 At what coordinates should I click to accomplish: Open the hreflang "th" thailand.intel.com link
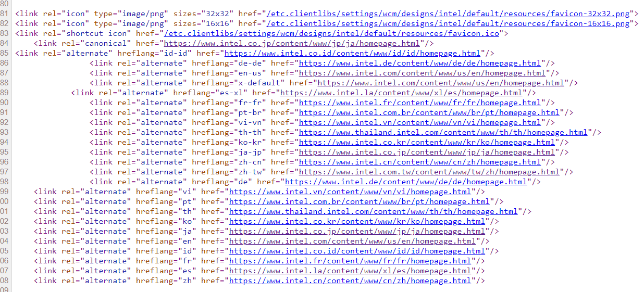click(373, 211)
